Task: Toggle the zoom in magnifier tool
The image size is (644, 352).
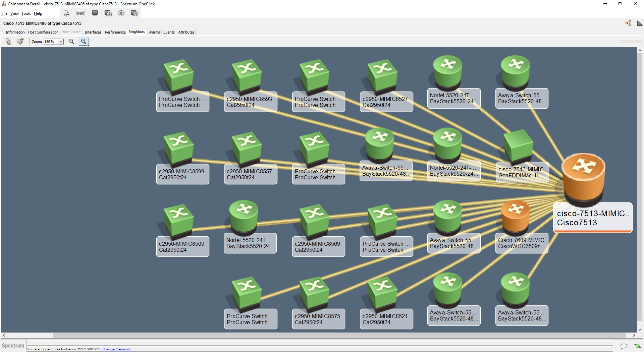Action: click(84, 41)
